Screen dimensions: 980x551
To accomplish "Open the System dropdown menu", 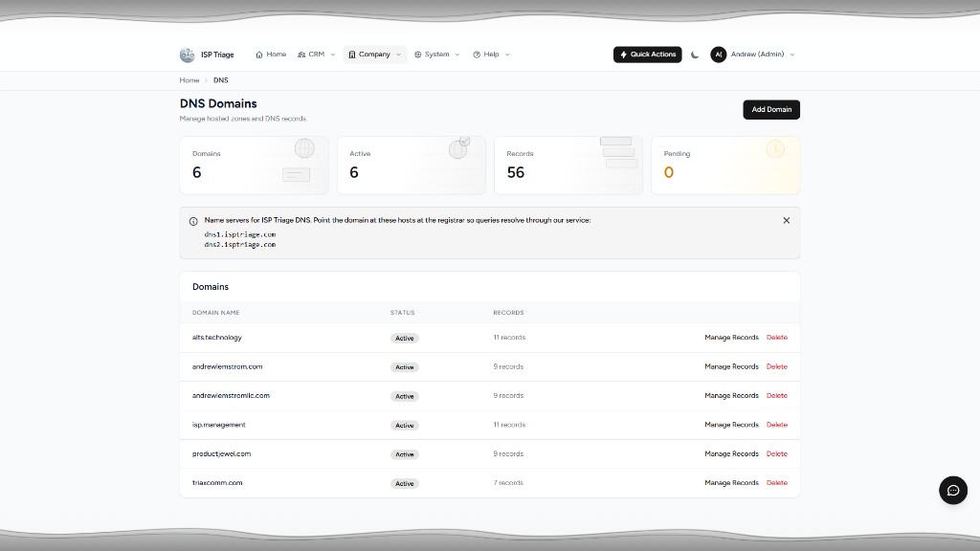I will coord(436,55).
